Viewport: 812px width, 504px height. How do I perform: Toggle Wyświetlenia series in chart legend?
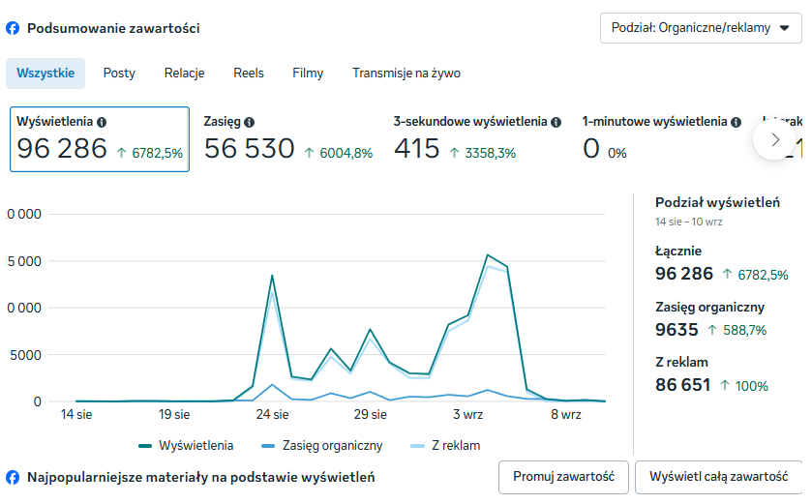tap(186, 446)
